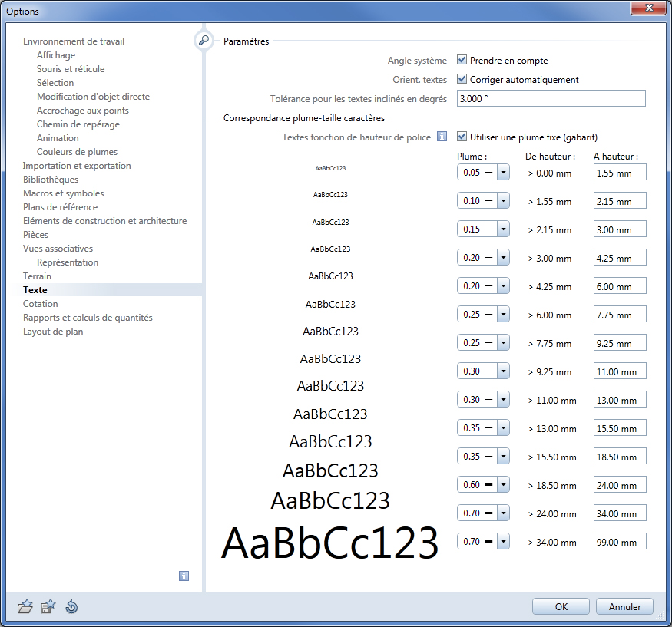Select Animation in the tree
Viewport: 672px width, 627px height.
[x=58, y=138]
